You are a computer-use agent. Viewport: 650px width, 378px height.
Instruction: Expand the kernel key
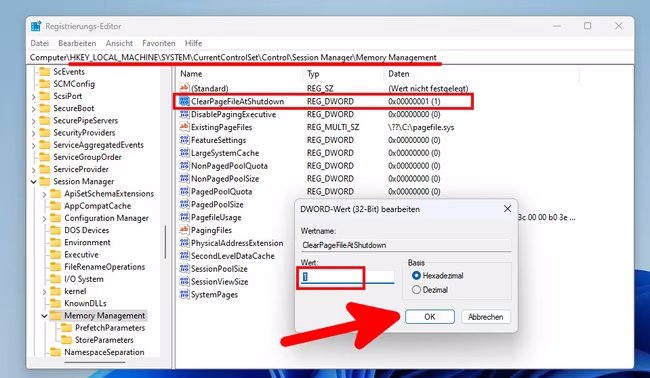(x=44, y=292)
